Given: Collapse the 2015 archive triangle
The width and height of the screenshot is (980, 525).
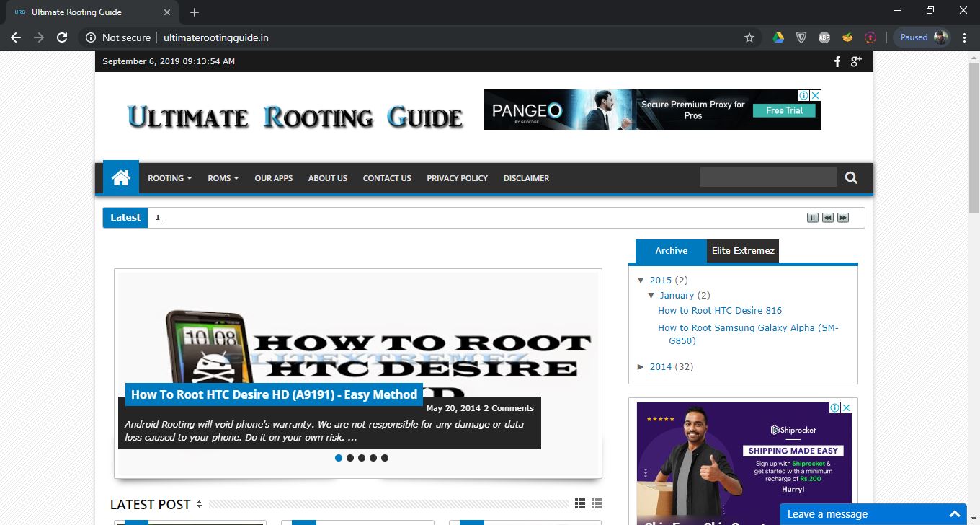Looking at the screenshot, I should coord(641,280).
